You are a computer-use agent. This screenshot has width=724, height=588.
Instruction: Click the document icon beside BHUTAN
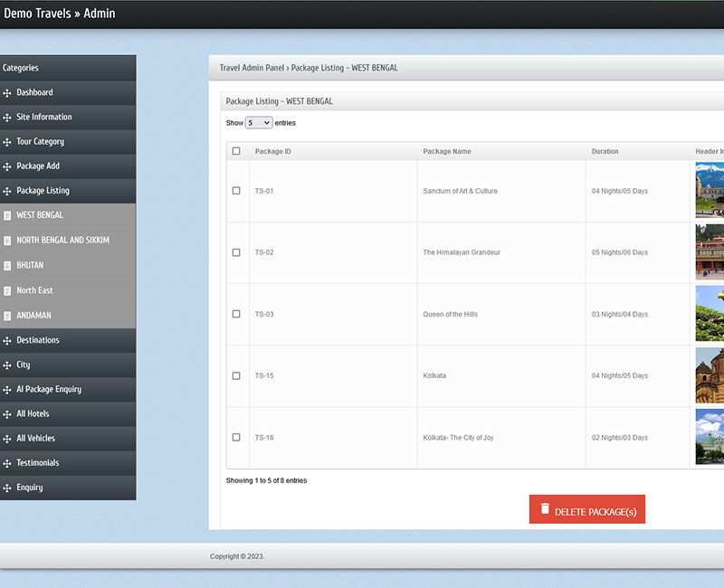(x=7, y=266)
